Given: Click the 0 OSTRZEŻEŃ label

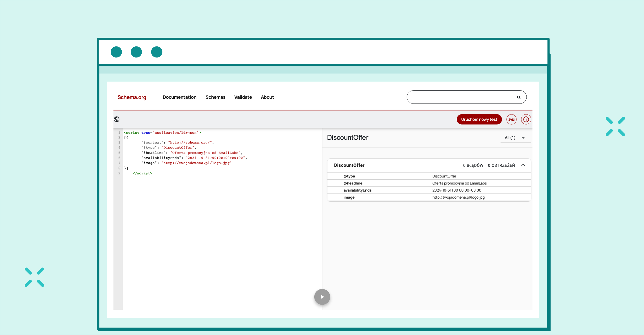Looking at the screenshot, I should 501,165.
